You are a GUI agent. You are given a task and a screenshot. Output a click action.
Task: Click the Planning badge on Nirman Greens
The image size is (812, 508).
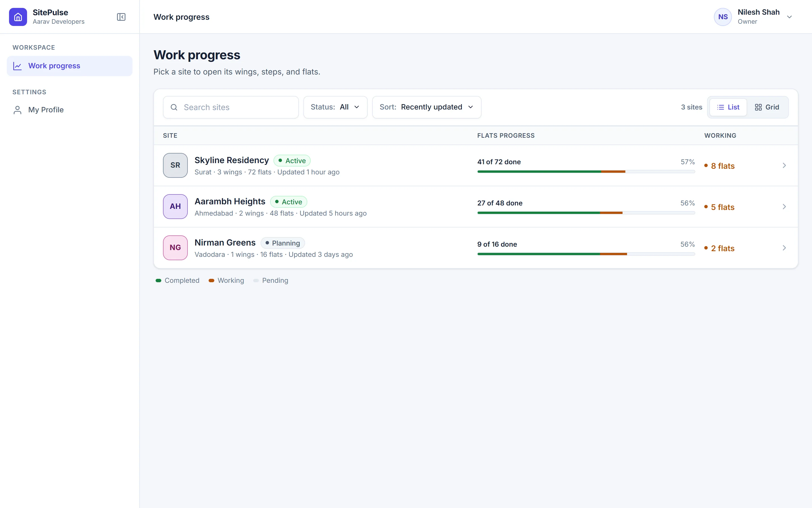pos(283,243)
